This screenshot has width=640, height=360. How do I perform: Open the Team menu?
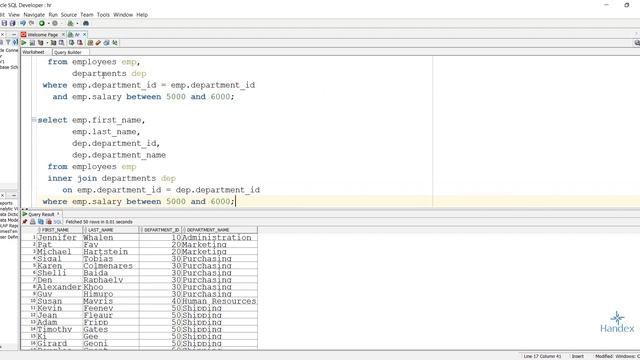(87, 15)
